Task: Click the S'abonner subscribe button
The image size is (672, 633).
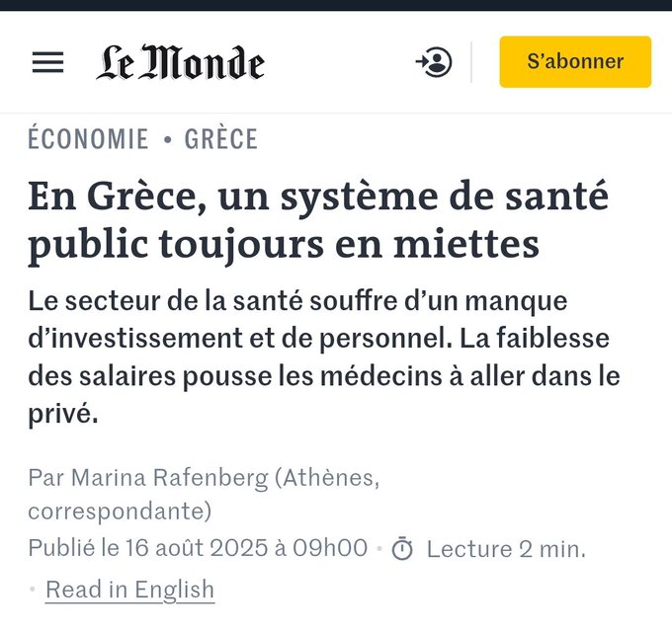Action: [x=574, y=62]
